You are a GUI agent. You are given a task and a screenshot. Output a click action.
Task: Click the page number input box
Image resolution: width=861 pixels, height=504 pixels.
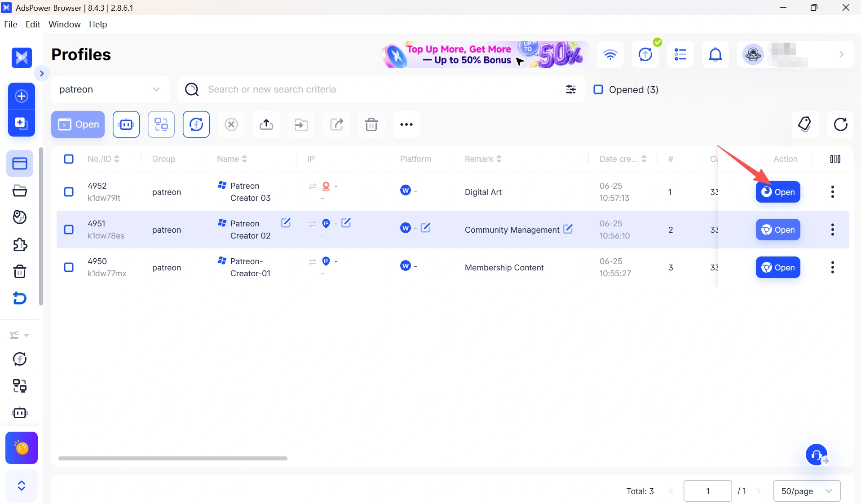pyautogui.click(x=708, y=491)
